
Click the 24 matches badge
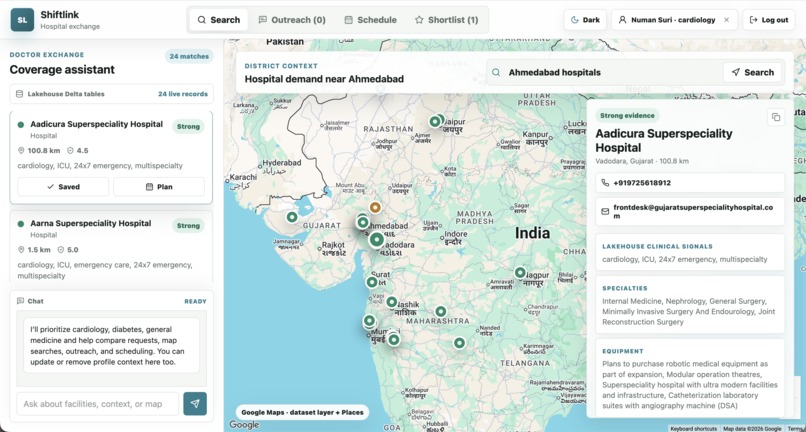point(189,56)
